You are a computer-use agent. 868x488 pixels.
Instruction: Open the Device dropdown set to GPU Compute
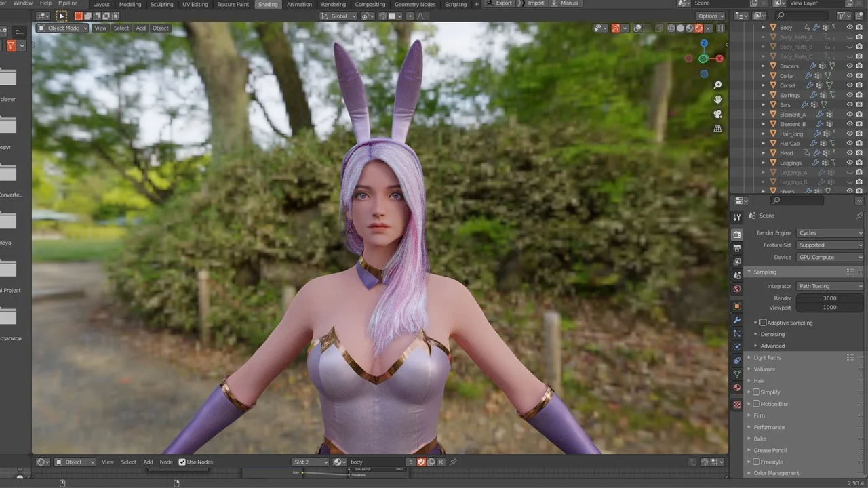pyautogui.click(x=830, y=257)
